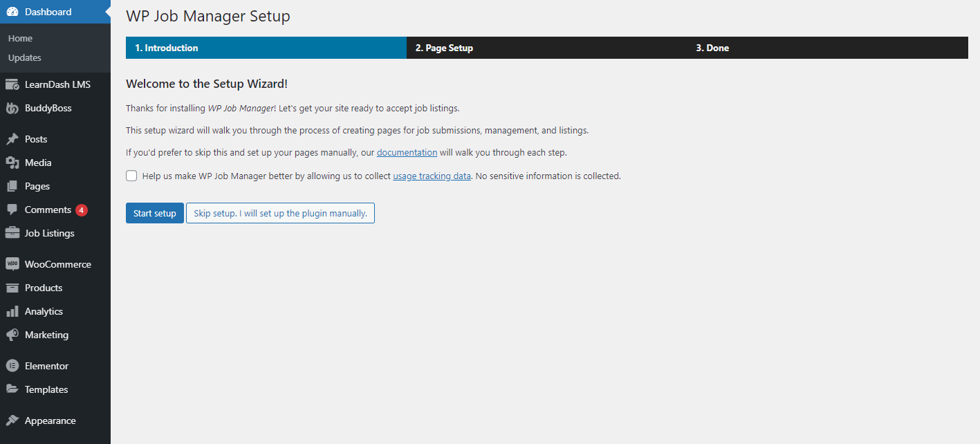Click the Marketing megaphone icon
The height and width of the screenshot is (444, 980).
click(12, 335)
